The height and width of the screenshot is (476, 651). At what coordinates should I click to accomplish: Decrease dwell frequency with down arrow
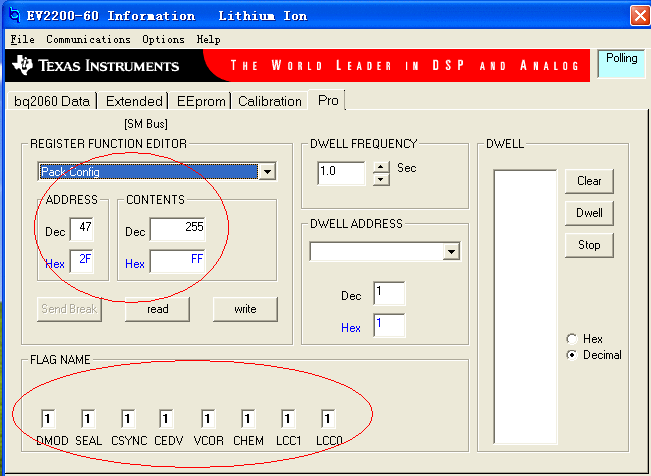[381, 179]
